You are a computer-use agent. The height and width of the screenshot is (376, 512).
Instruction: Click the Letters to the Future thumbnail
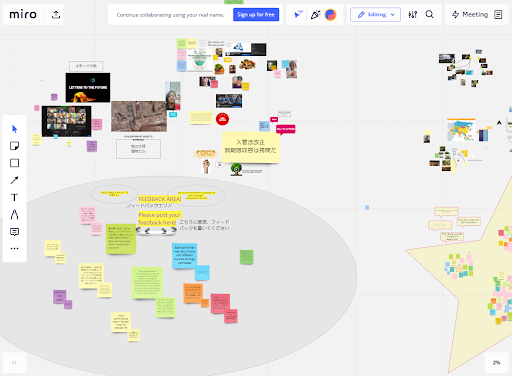pos(88,88)
